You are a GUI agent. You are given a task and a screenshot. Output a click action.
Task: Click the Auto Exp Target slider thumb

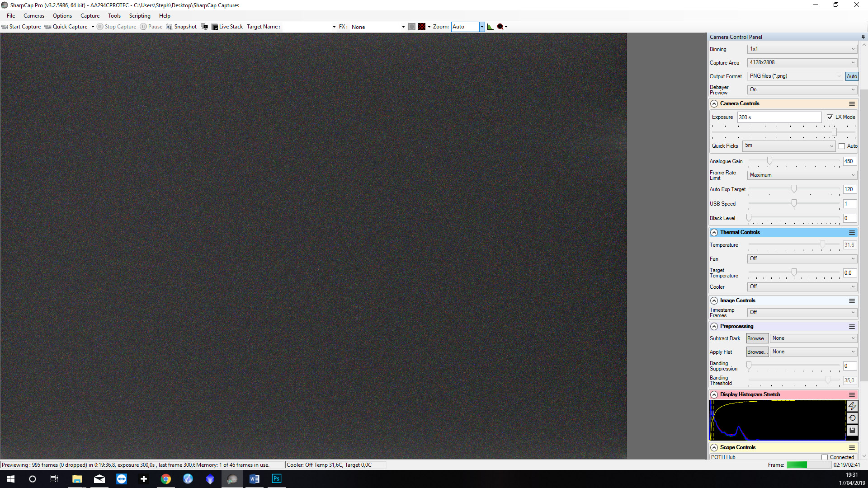tap(794, 189)
